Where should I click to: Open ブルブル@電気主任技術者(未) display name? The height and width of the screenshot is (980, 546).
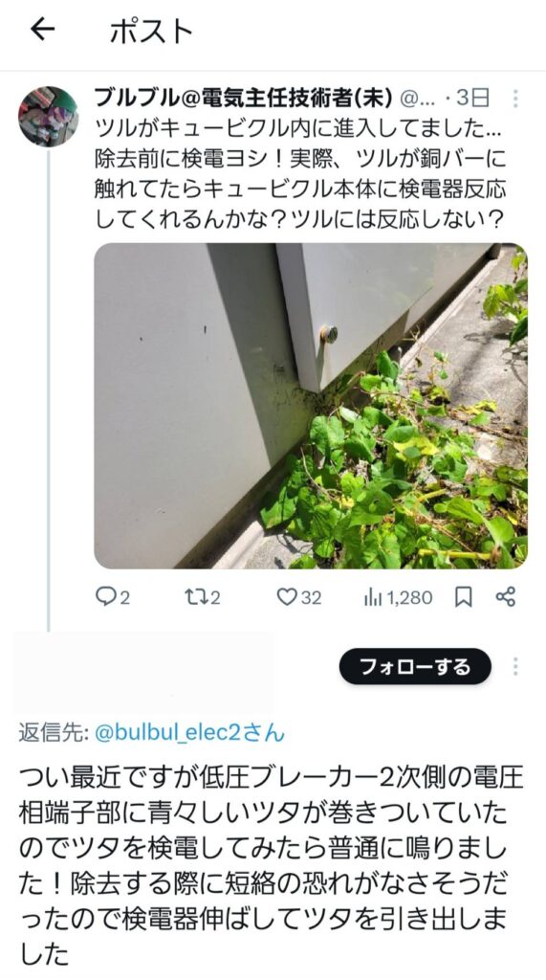pos(243,98)
